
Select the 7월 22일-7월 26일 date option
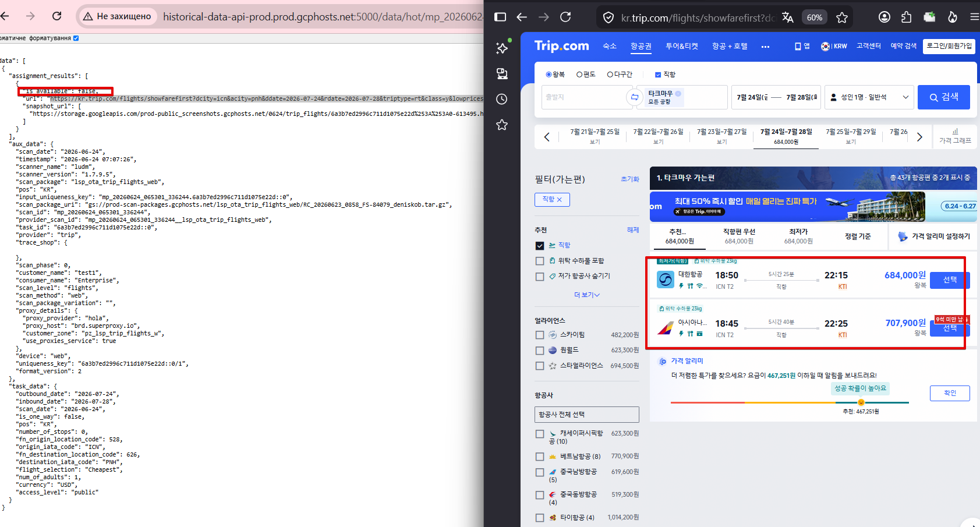(659, 136)
